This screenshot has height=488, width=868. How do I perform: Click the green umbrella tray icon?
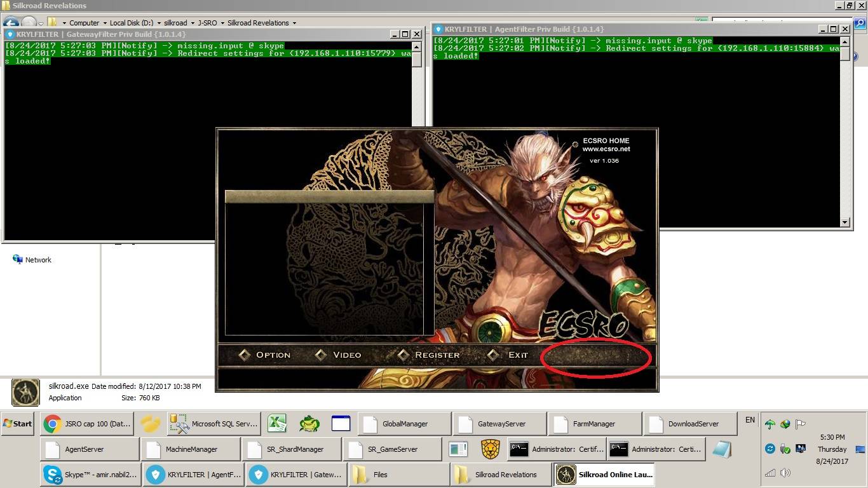point(770,424)
